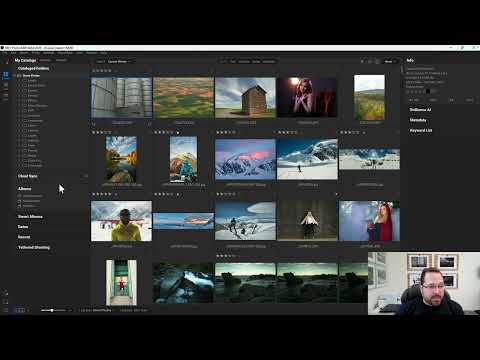This screenshot has height=360, width=480.
Task: Expand the Smart Albums section
Action: 30,216
